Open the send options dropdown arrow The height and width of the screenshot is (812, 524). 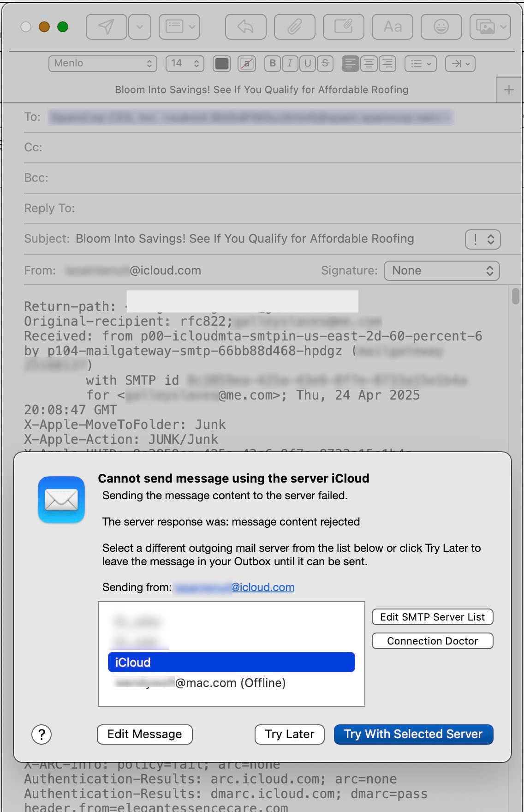point(140,27)
